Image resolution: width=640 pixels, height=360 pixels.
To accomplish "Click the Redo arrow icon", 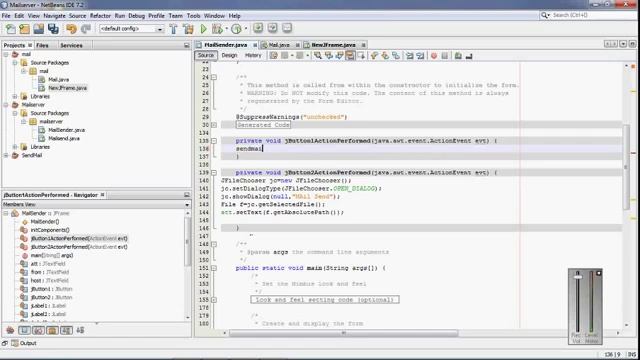I will click(x=86, y=29).
